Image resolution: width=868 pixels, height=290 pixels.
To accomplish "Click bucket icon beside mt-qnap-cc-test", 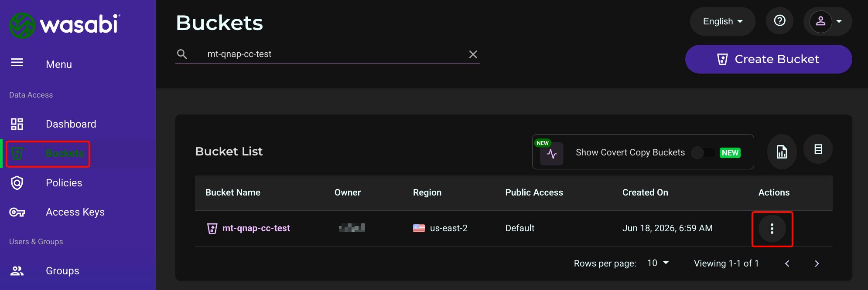I will pos(212,229).
